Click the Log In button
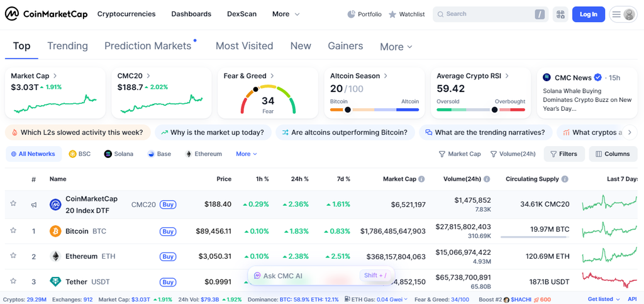 point(589,14)
